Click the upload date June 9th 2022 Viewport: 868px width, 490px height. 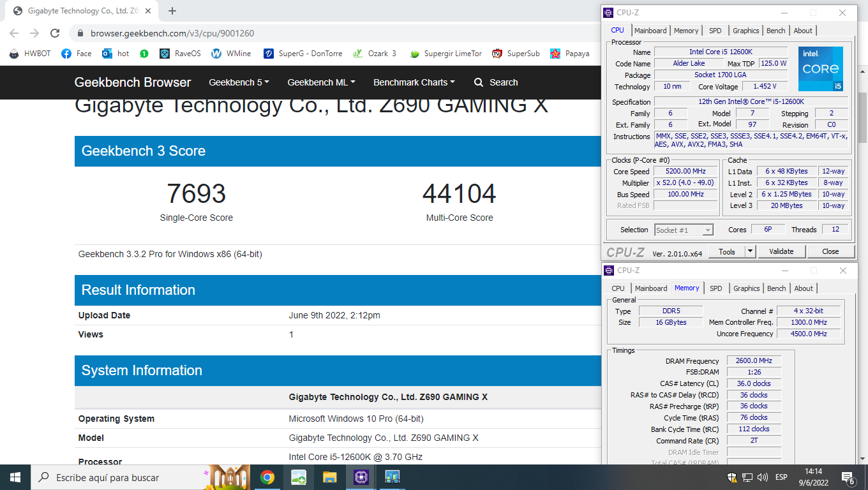334,315
